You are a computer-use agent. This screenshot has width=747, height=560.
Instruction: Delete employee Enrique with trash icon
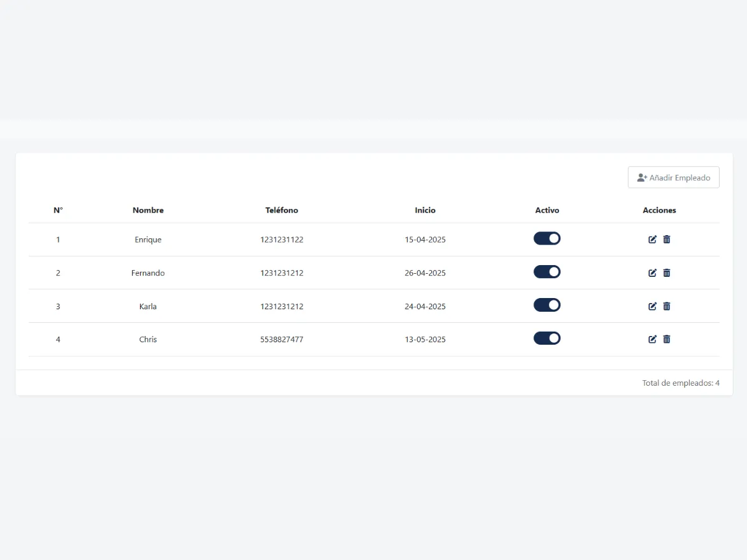(x=667, y=240)
